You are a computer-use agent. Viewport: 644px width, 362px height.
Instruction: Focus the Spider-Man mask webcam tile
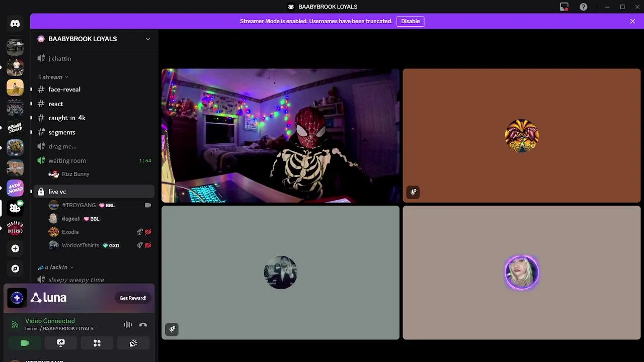pos(280,136)
